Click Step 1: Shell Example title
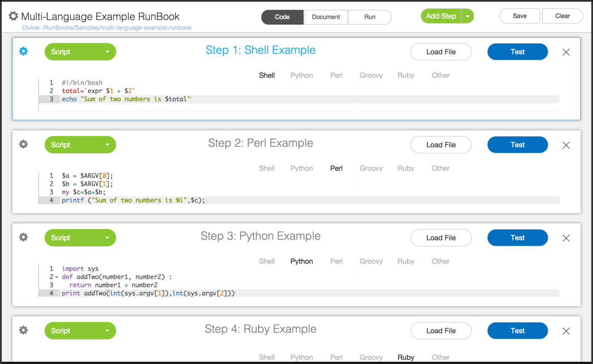The width and height of the screenshot is (593, 364). [x=260, y=50]
